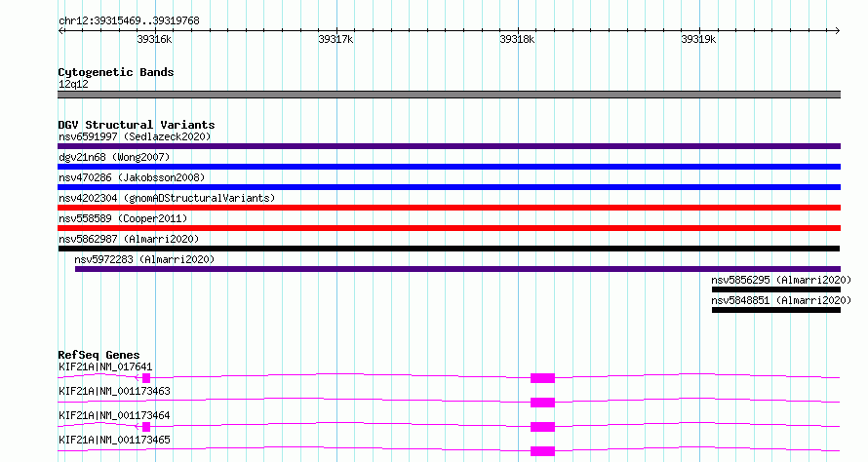Open the KIF21A|NM_001173463 transcript label
The width and height of the screenshot is (868, 462).
click(114, 391)
